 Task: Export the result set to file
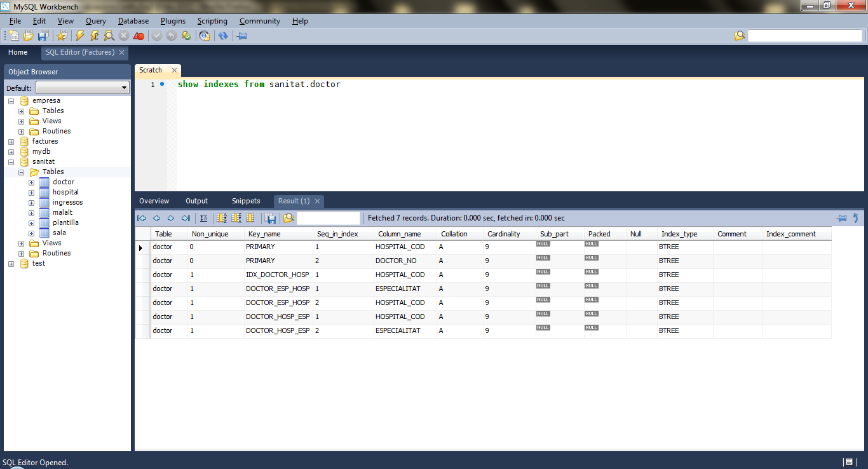tap(270, 218)
